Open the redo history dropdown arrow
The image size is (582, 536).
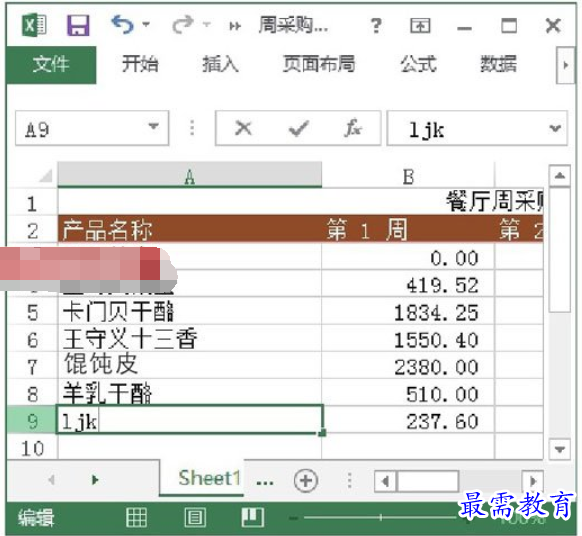(x=207, y=24)
